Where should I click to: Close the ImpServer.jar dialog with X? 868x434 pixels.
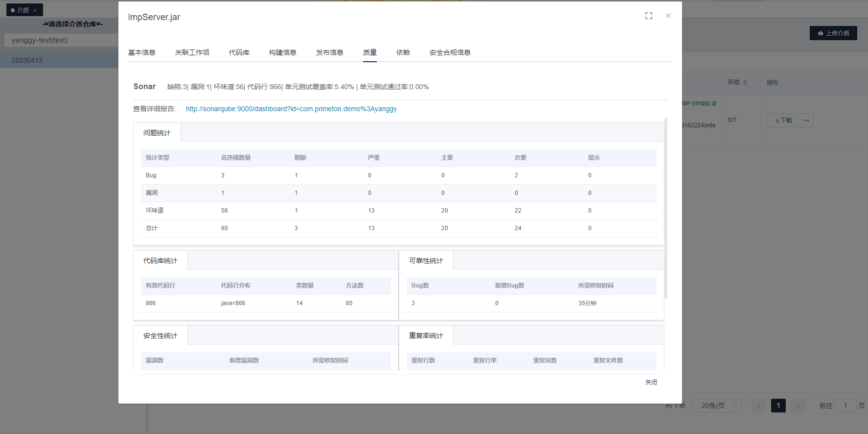(x=668, y=16)
